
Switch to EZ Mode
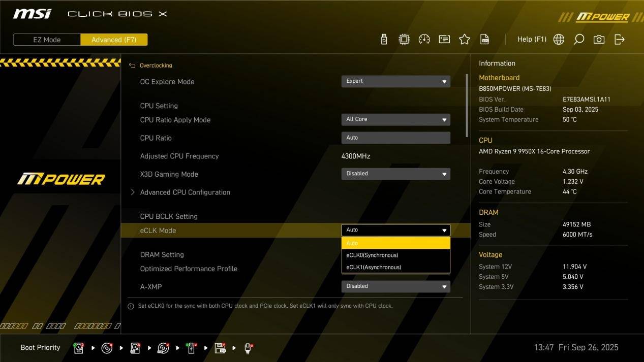[47, 40]
